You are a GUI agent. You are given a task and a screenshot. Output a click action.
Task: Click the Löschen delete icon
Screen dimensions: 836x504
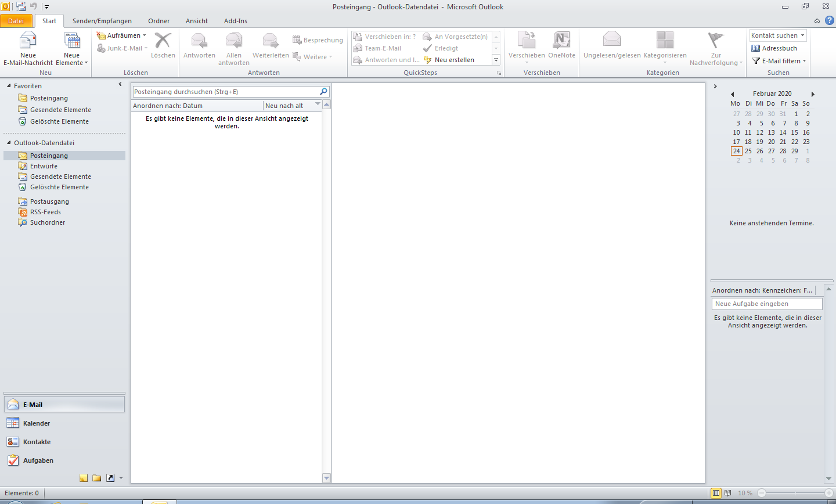click(x=163, y=45)
